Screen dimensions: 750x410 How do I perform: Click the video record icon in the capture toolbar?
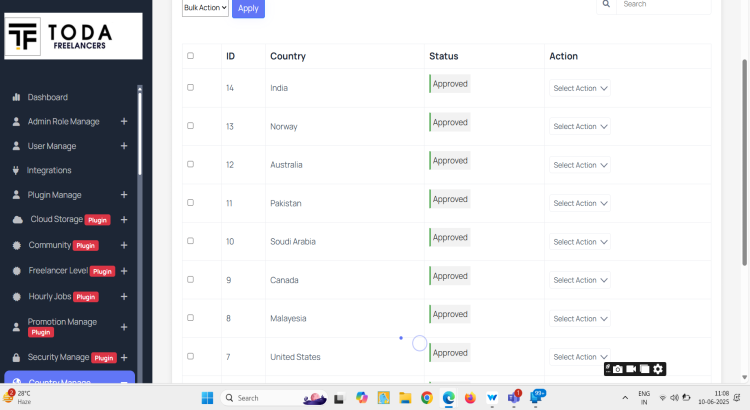click(x=632, y=370)
